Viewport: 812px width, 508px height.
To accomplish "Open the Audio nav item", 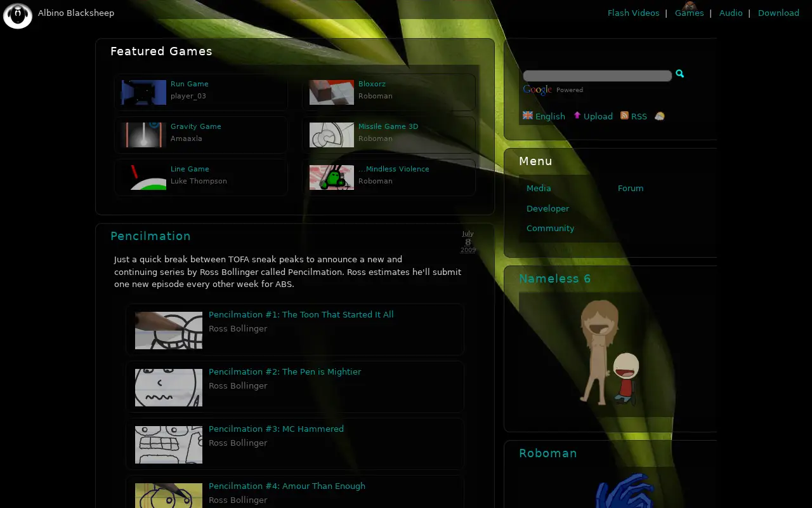I will pyautogui.click(x=731, y=13).
